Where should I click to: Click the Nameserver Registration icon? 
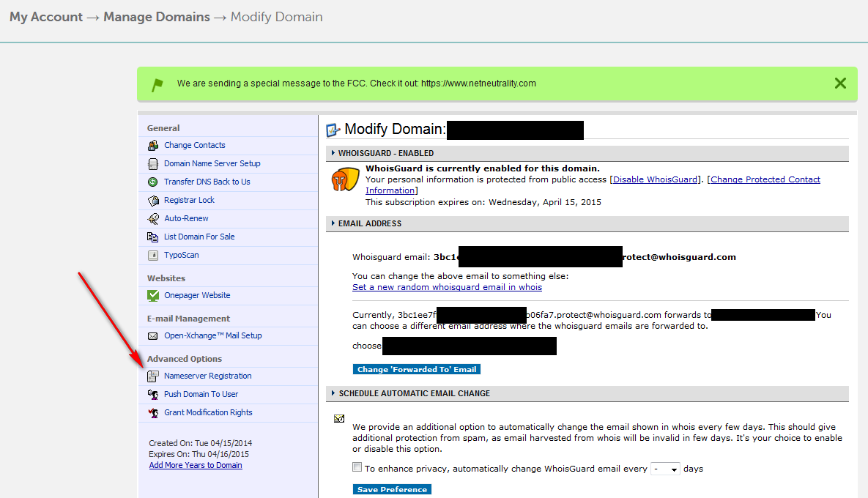pos(153,376)
